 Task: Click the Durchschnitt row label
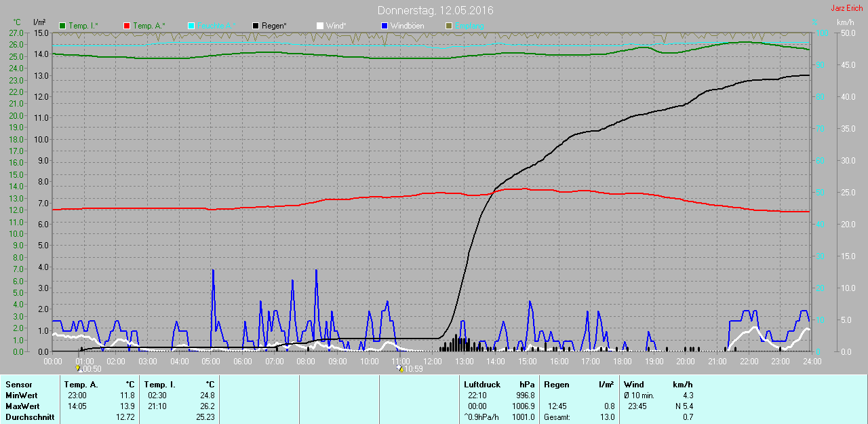pos(30,417)
